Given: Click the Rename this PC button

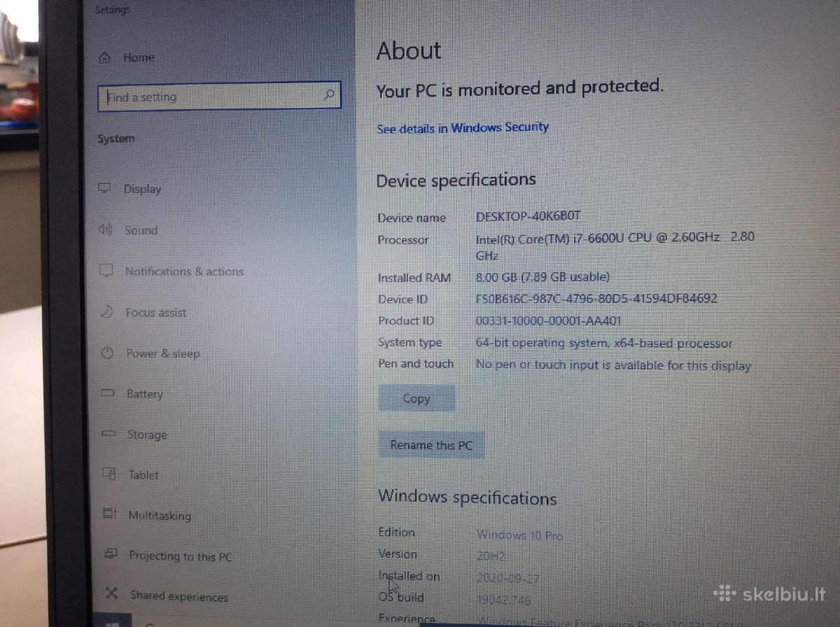Looking at the screenshot, I should [x=431, y=445].
